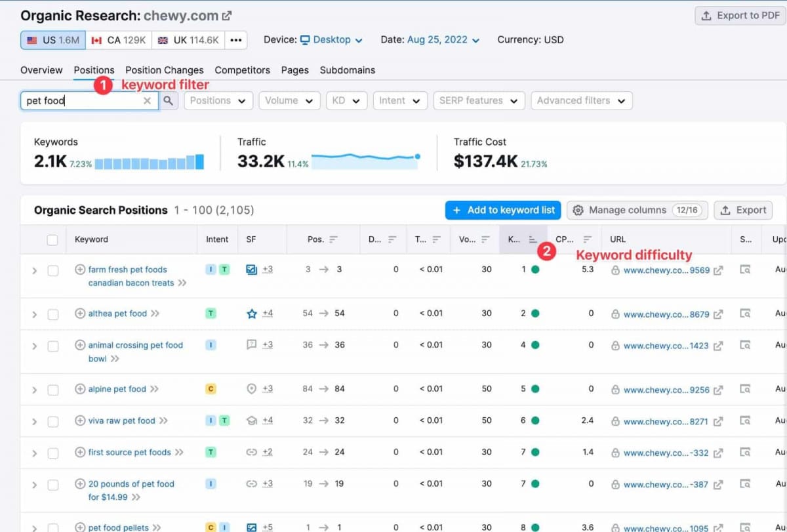Select all keywords via the header checkbox
The width and height of the screenshot is (787, 532).
point(54,239)
